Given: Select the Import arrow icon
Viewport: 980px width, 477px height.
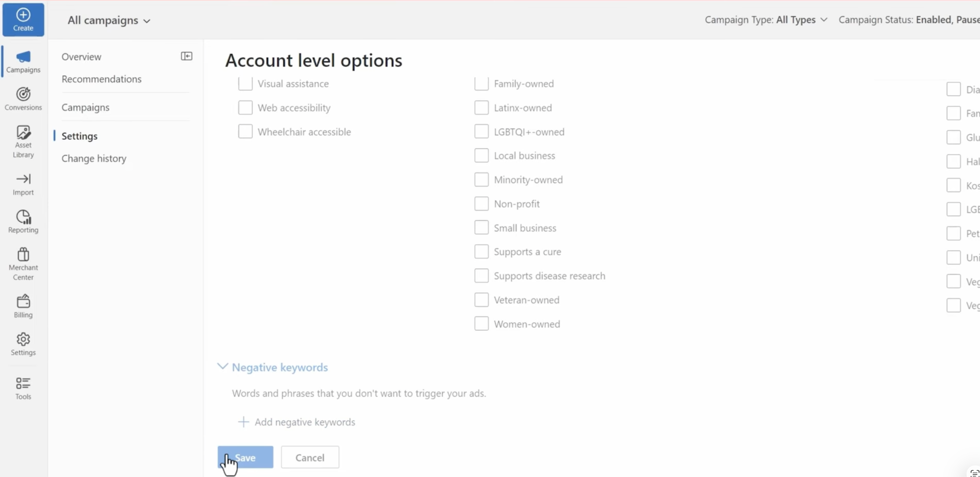Looking at the screenshot, I should tap(23, 184).
